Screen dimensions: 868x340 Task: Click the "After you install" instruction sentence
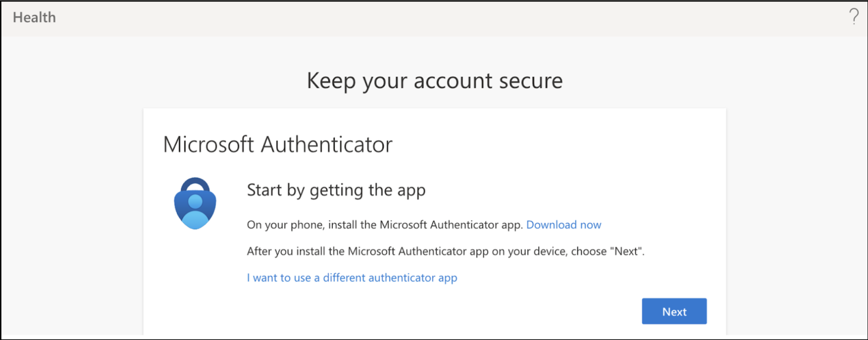[x=445, y=252]
